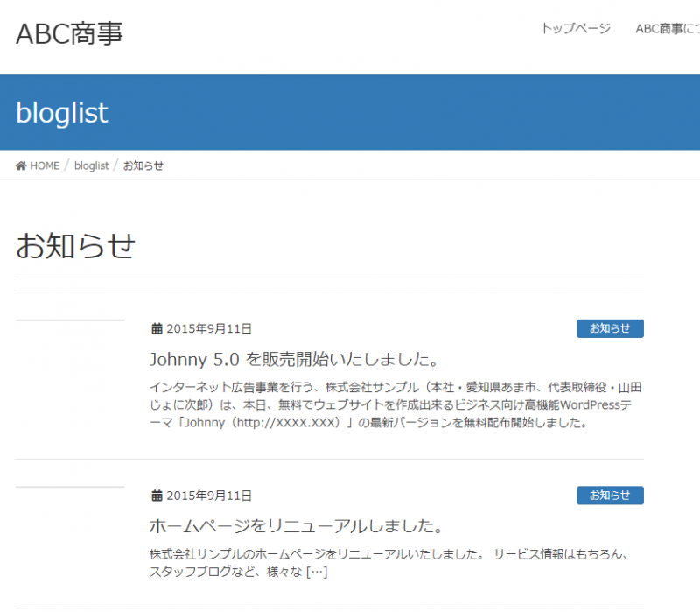Click the calendar icon on the ホームページ renewal post
Viewport: 700px width, 612px height.
coord(157,496)
